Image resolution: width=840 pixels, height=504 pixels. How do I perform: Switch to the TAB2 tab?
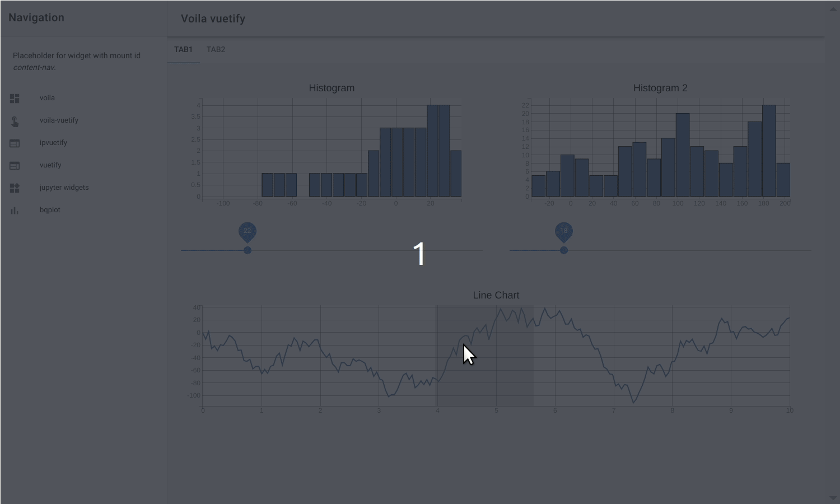[x=216, y=49]
